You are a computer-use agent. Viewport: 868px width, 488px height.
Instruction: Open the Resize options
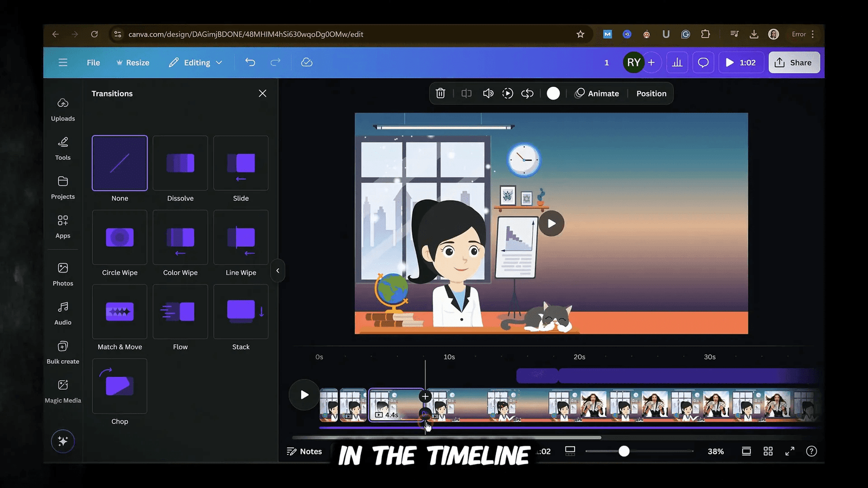[133, 62]
